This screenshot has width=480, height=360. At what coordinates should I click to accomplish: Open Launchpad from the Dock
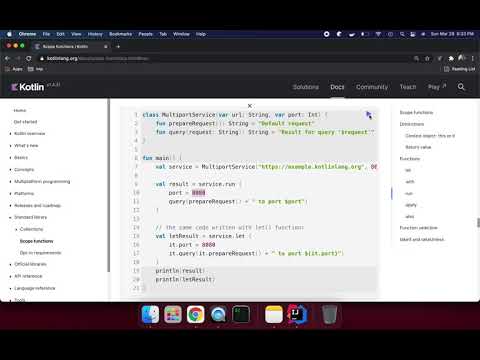pyautogui.click(x=173, y=314)
